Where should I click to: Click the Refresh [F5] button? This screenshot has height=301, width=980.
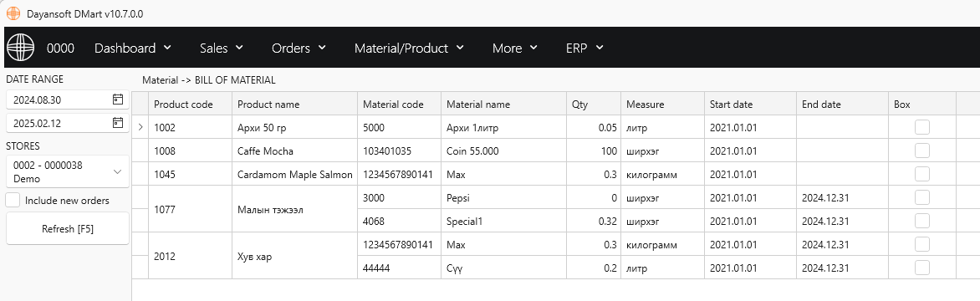click(x=68, y=228)
